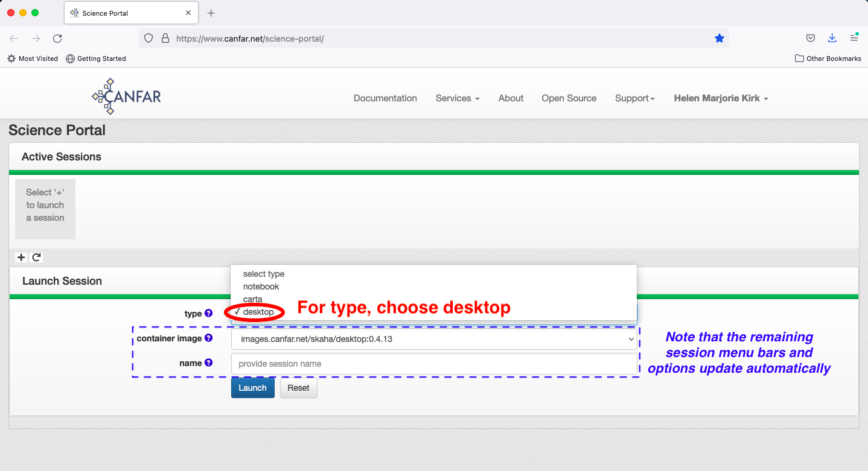Open the Documentation page
Image resolution: width=868 pixels, height=471 pixels.
385,98
